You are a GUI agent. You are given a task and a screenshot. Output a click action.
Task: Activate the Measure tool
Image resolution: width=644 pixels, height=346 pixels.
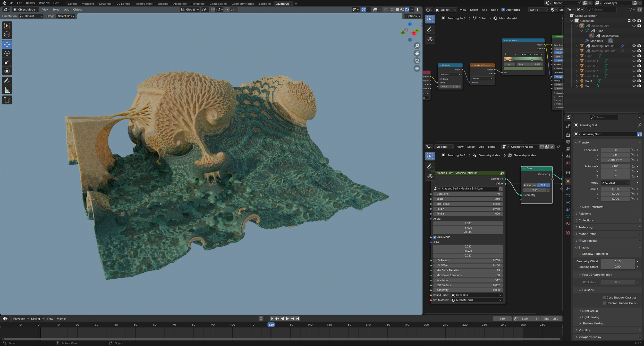[x=7, y=90]
